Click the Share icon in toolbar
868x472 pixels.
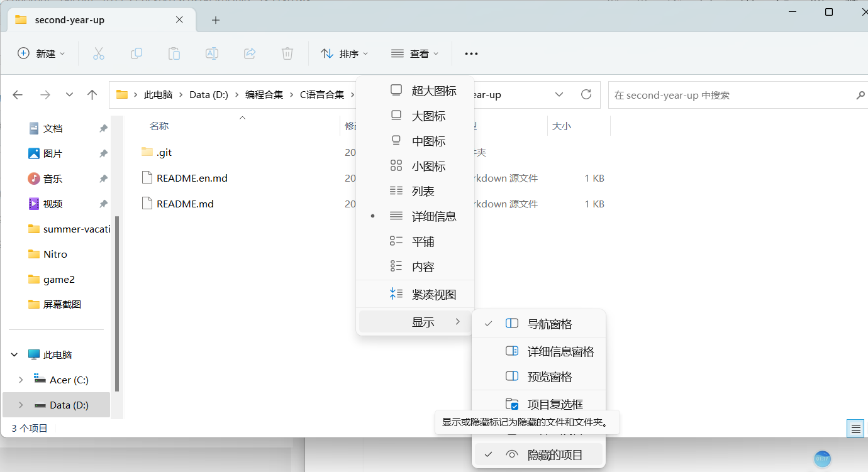point(250,53)
